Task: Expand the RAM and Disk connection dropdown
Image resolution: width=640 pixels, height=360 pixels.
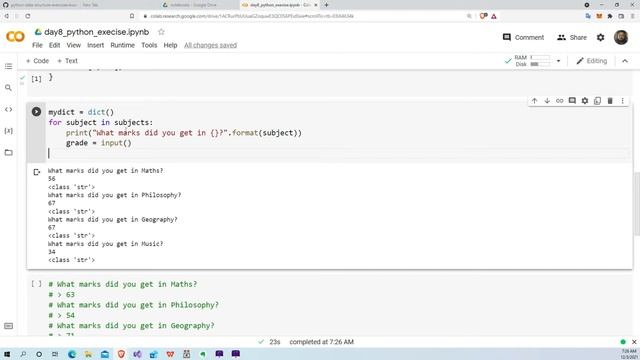Action: point(558,61)
